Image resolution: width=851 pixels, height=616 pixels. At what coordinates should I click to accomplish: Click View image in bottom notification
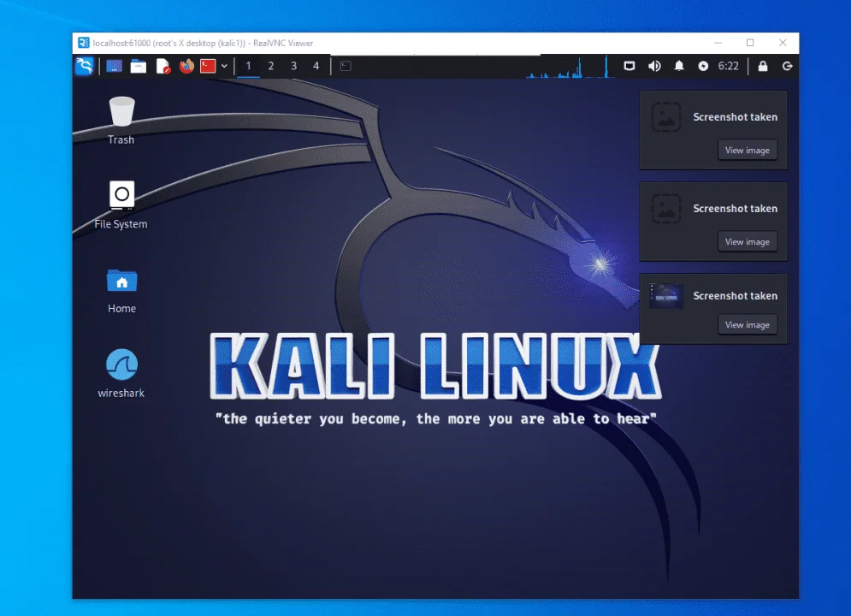[748, 325]
